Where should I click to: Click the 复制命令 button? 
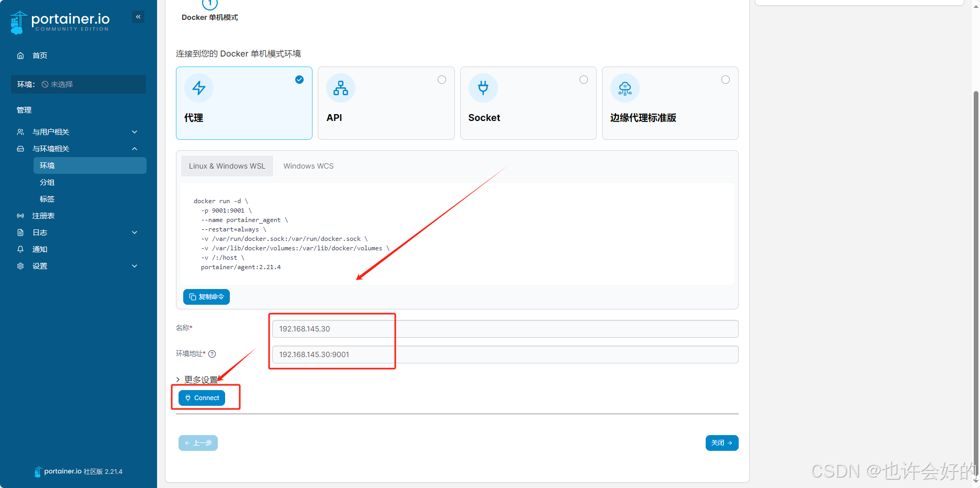tap(206, 297)
